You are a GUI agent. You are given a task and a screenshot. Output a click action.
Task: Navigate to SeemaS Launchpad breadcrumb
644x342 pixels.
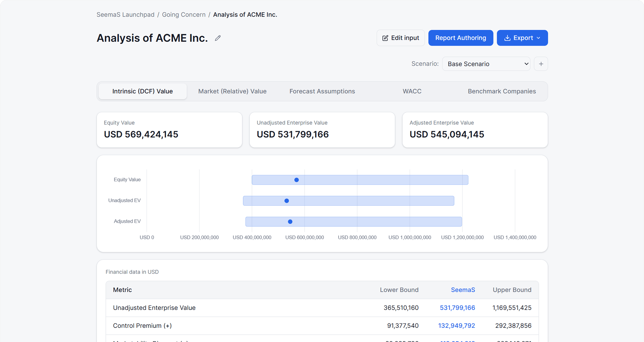click(x=126, y=15)
